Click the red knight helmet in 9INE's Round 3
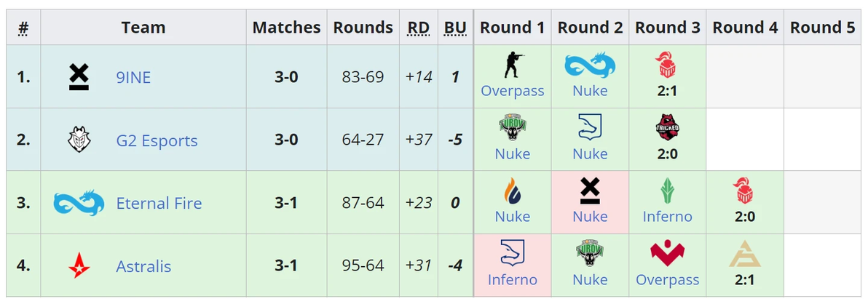Viewport: 868px width, 304px height. pos(667,65)
